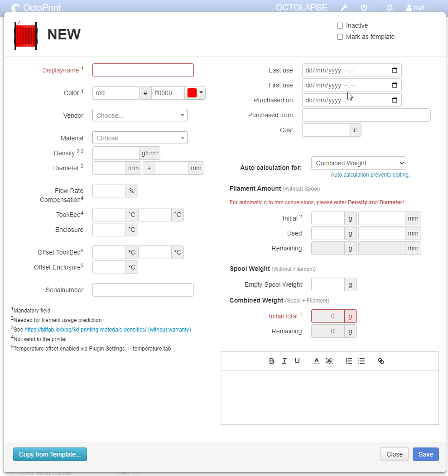This screenshot has width=448, height=476.
Task: Focus the Displayname input field
Action: point(143,70)
